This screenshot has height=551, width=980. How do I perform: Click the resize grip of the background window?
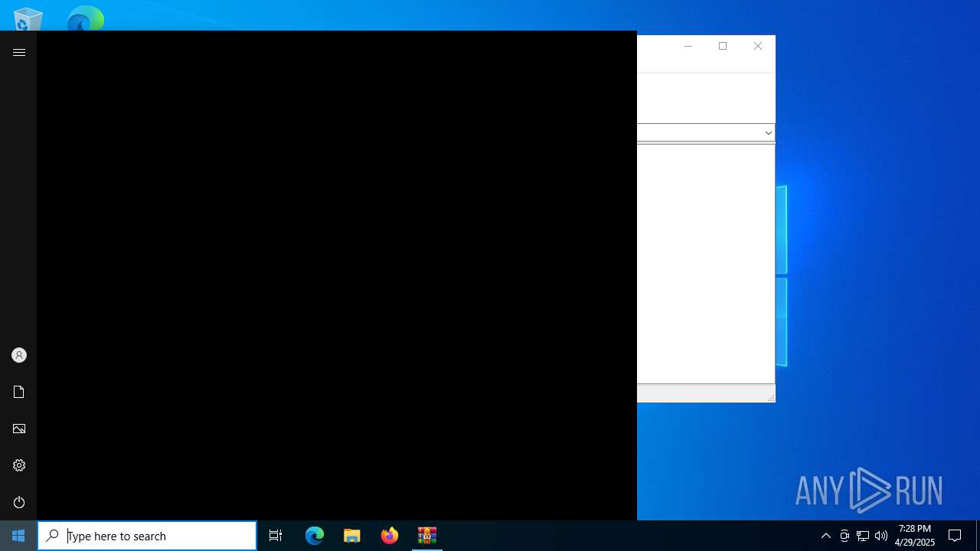pyautogui.click(x=770, y=397)
